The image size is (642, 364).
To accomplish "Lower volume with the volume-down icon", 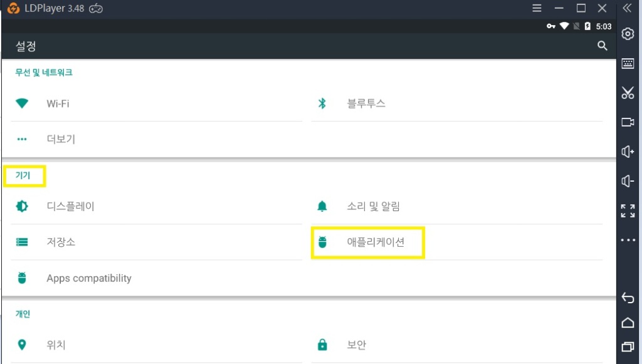I will 628,181.
